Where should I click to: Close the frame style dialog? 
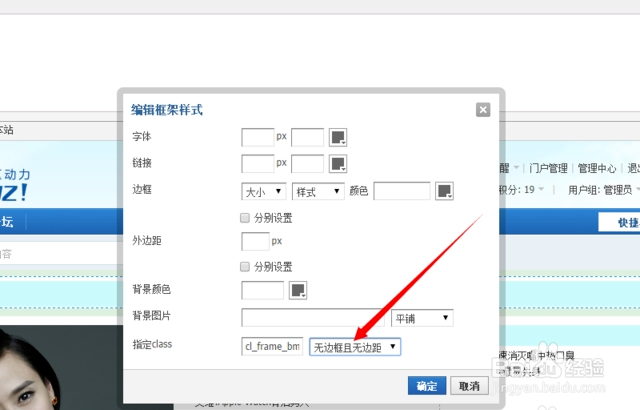pyautogui.click(x=483, y=110)
